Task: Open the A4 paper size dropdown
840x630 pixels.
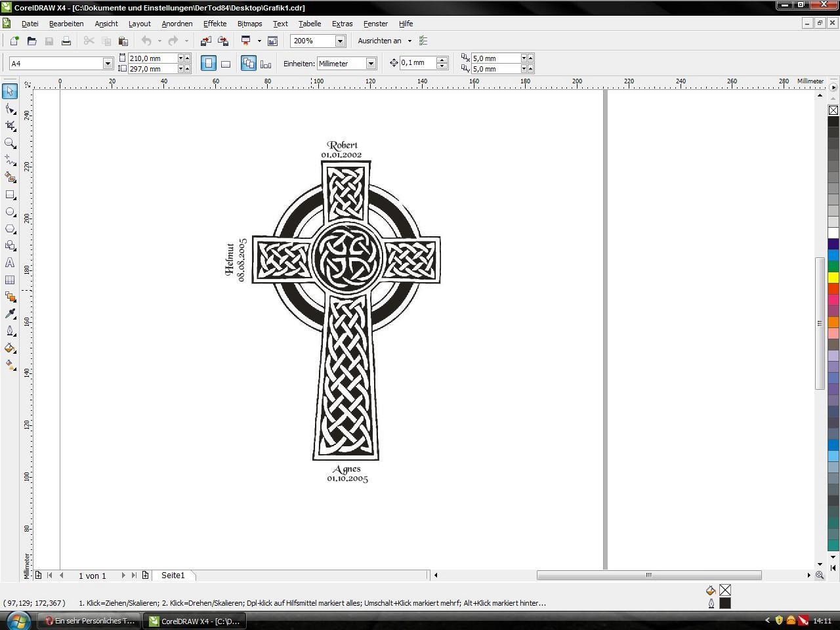Action: (108, 64)
